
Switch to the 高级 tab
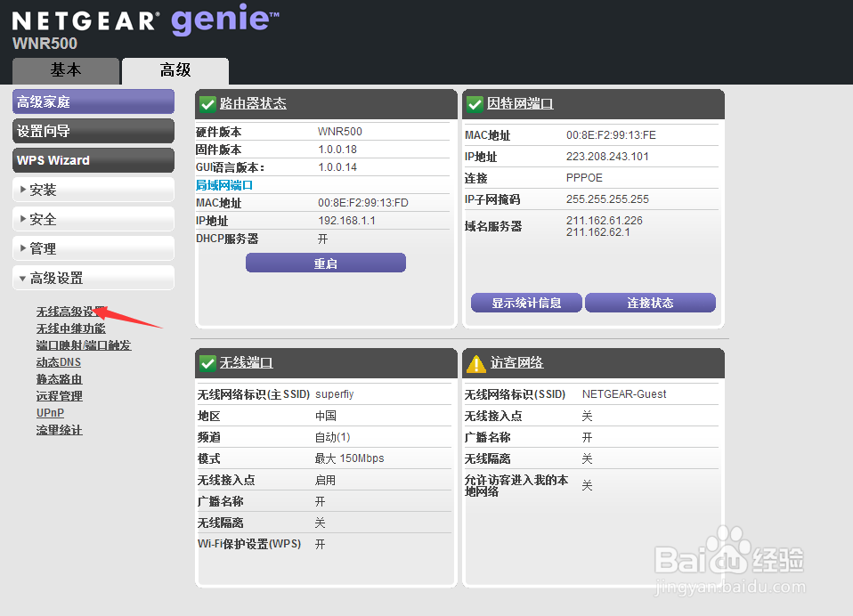(175, 70)
